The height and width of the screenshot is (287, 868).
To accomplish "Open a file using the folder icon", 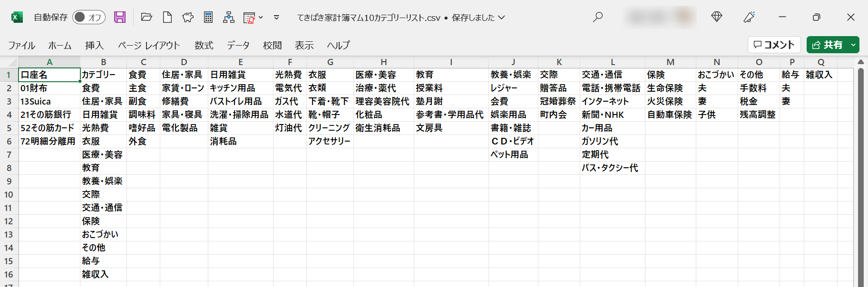I will 146,18.
